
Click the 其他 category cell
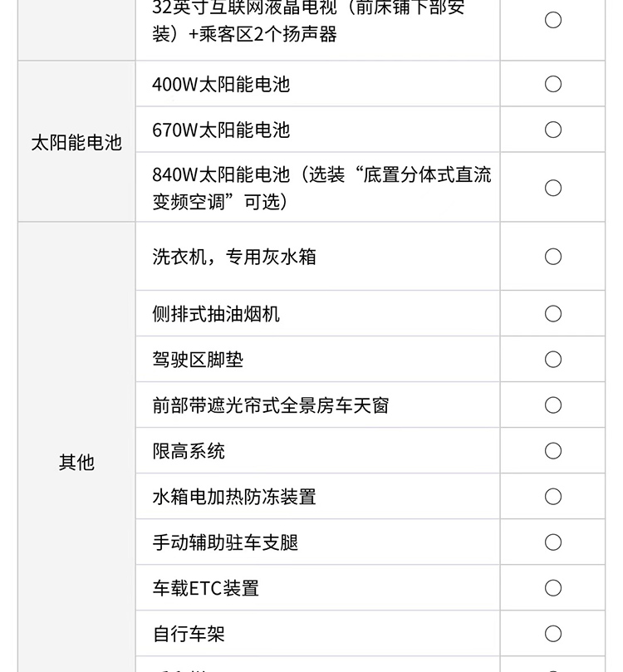tap(76, 463)
